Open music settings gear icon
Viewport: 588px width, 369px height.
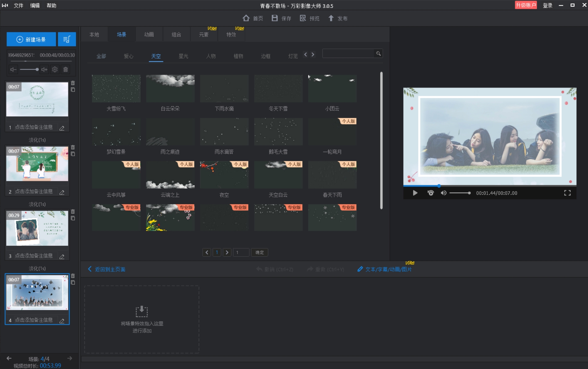(55, 70)
